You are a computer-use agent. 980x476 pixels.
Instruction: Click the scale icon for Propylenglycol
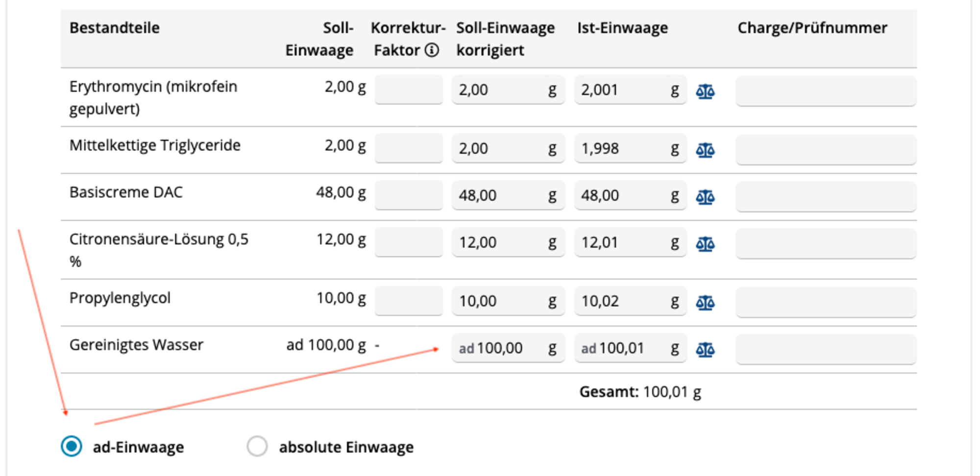705,302
